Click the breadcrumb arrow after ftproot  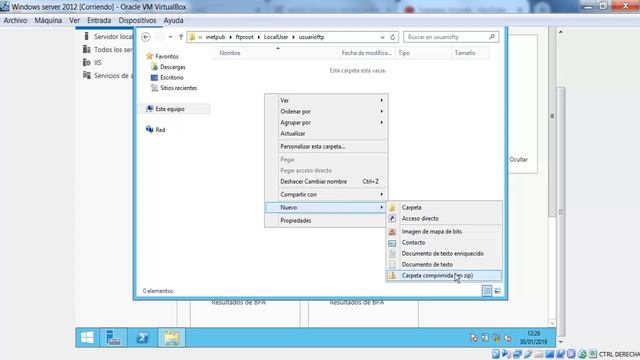259,37
